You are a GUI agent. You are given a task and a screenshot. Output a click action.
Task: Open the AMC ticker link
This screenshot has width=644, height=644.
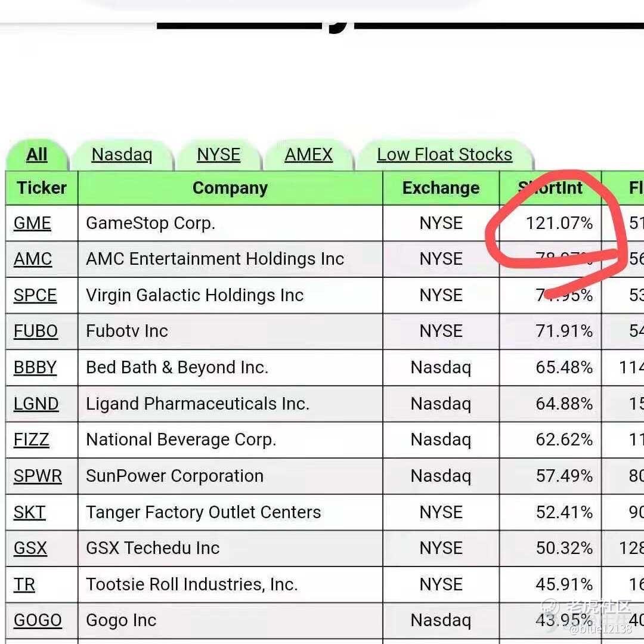[x=33, y=259]
